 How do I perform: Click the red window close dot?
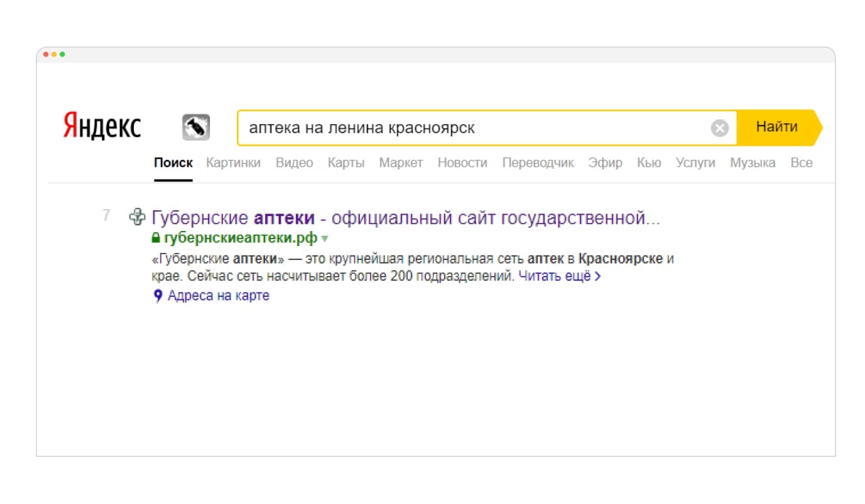click(46, 55)
